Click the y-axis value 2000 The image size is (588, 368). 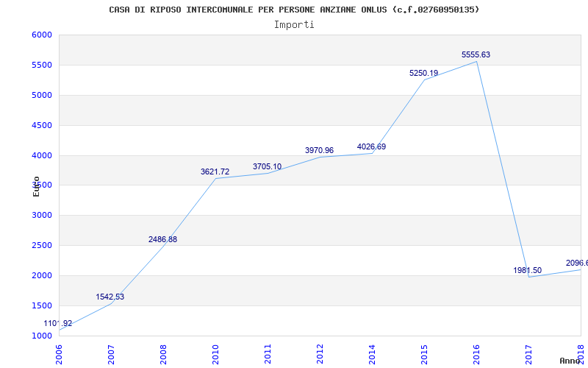(42, 275)
